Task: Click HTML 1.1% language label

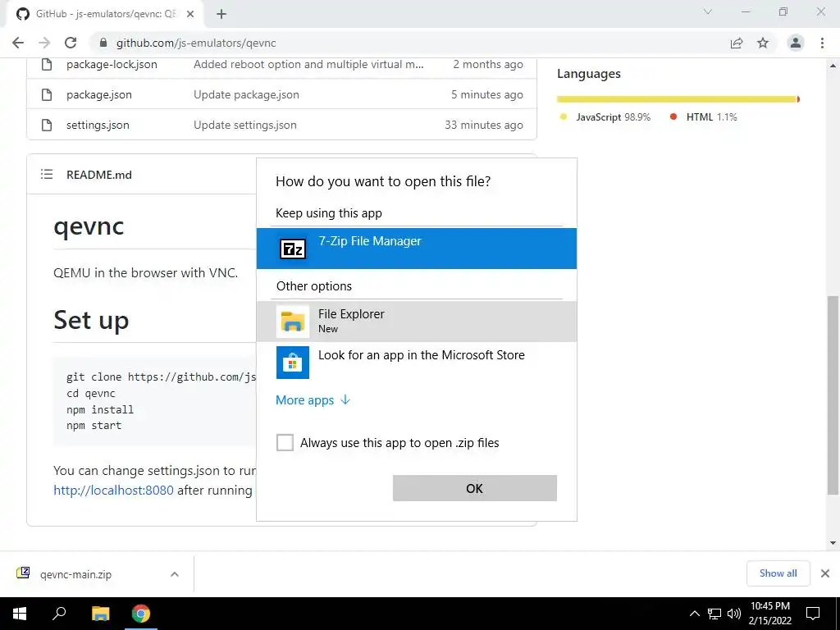Action: coord(711,116)
